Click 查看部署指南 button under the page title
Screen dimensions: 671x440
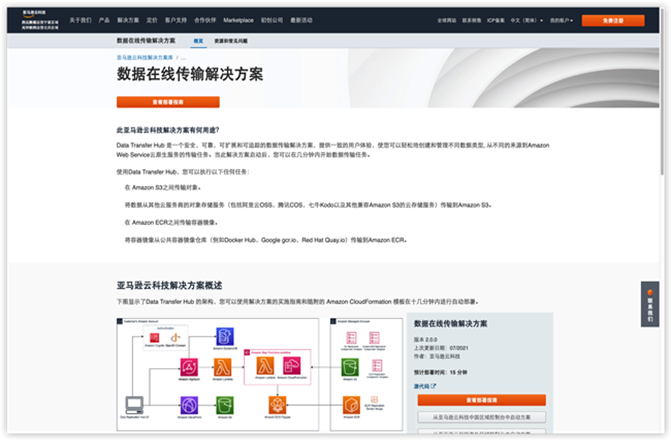click(x=168, y=102)
